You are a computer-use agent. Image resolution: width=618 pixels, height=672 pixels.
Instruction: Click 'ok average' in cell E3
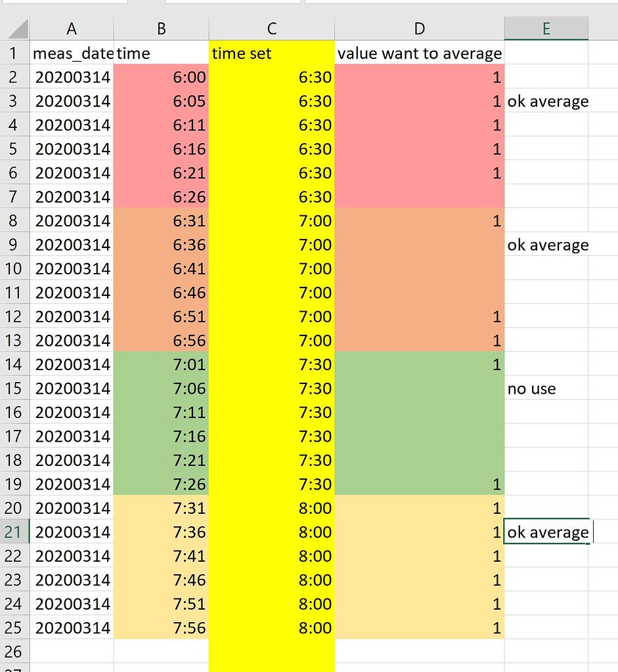pos(546,100)
